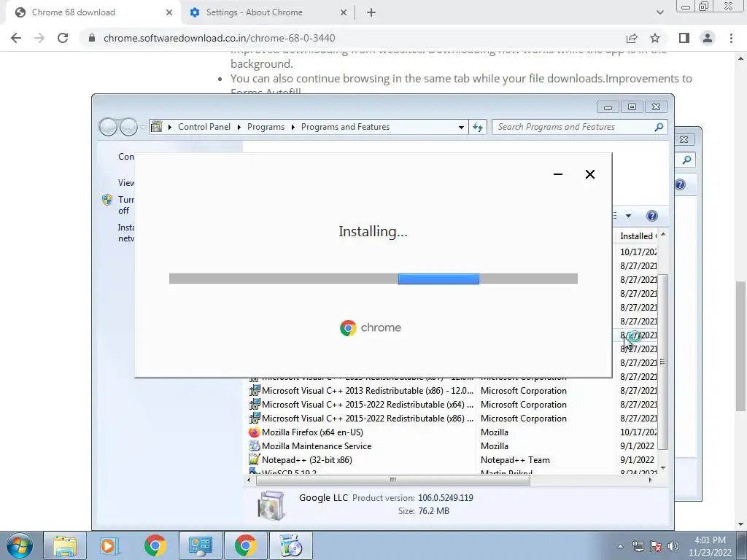Screen dimensions: 747x560
Task: Open the Chrome profile avatar
Action: [x=708, y=38]
